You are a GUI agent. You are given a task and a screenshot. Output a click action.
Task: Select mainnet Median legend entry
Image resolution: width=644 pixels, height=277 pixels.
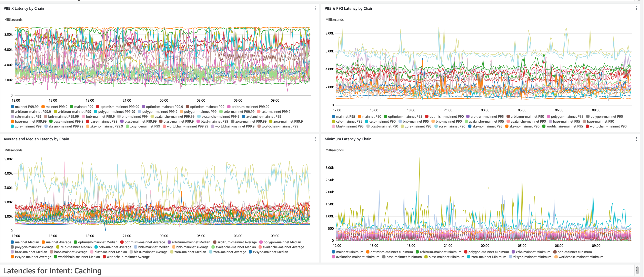point(25,242)
